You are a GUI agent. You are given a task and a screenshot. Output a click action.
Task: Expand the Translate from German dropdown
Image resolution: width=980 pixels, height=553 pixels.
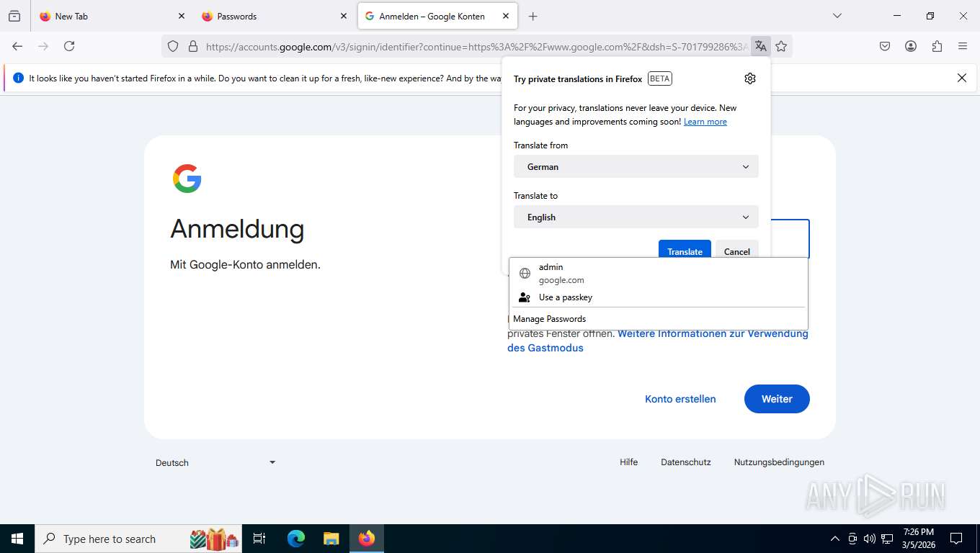coord(636,166)
